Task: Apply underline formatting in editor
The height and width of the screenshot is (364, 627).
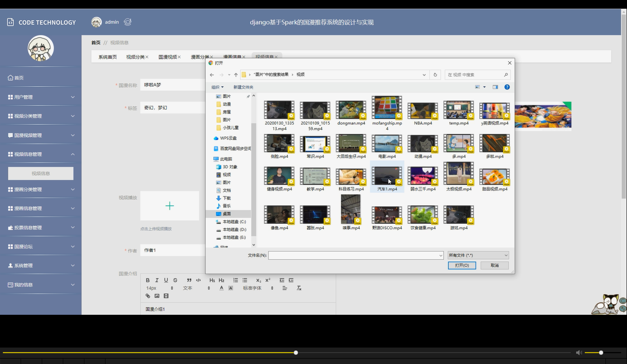Action: point(166,280)
